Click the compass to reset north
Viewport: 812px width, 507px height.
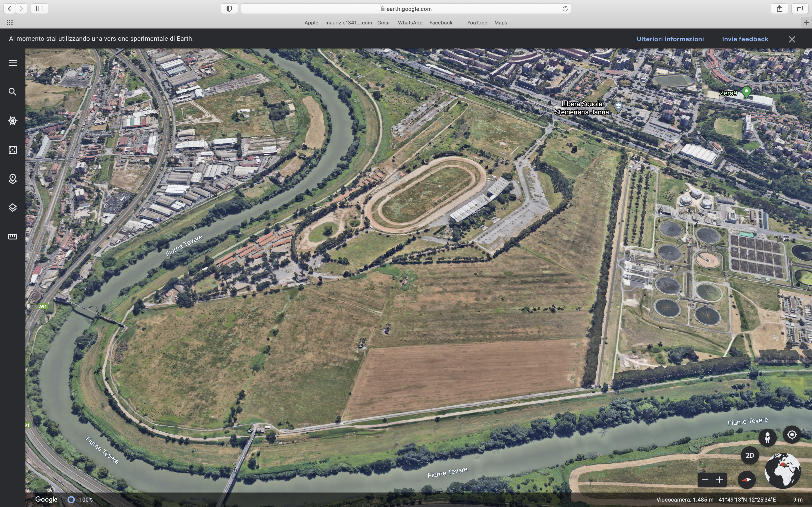(x=747, y=480)
